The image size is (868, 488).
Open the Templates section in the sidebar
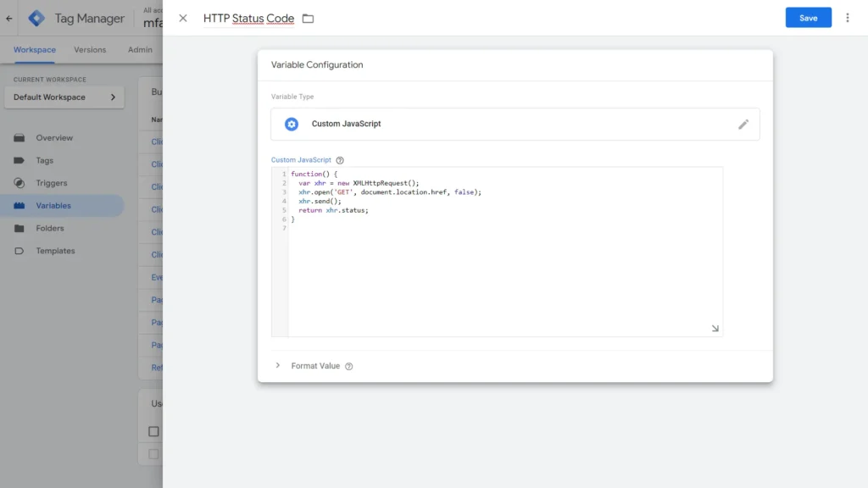(x=54, y=251)
